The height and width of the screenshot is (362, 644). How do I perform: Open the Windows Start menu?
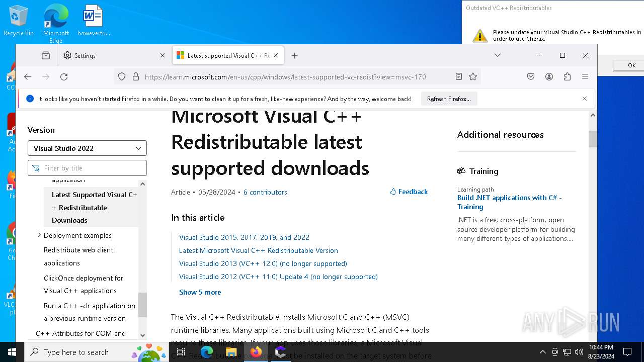coord(12,352)
